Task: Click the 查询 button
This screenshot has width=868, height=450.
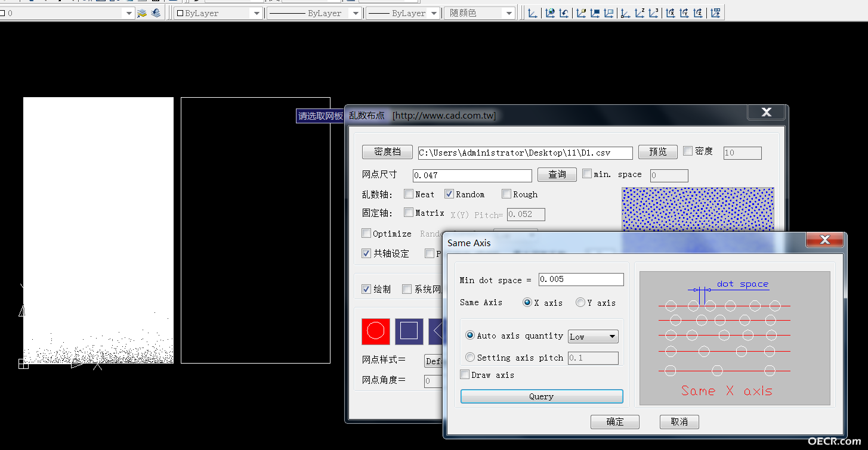Action: 557,175
